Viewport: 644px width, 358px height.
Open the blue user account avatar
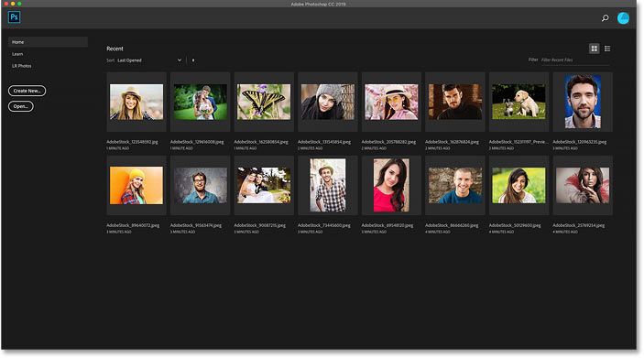click(623, 18)
